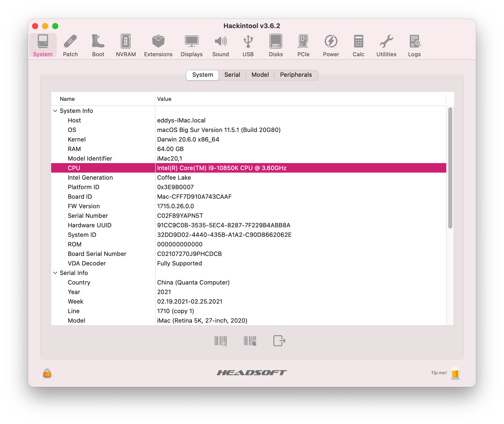This screenshot has width=504, height=424.
Task: Switch to the Serial tab
Action: (232, 75)
